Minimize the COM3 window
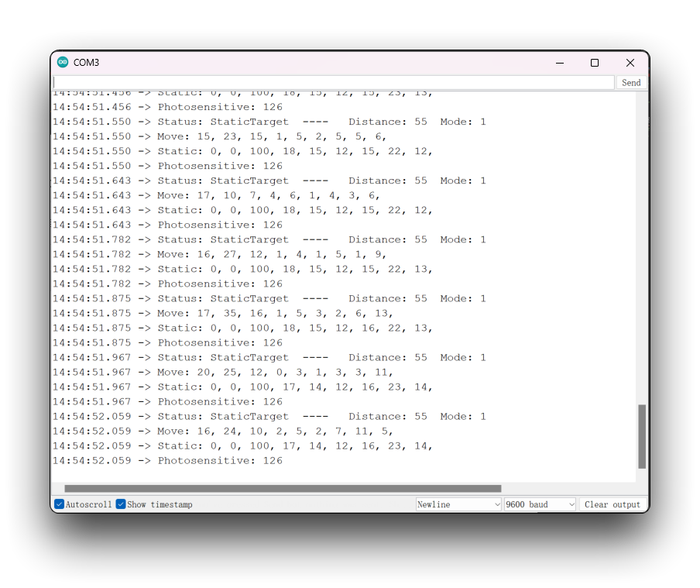This screenshot has width=700, height=588. (560, 63)
